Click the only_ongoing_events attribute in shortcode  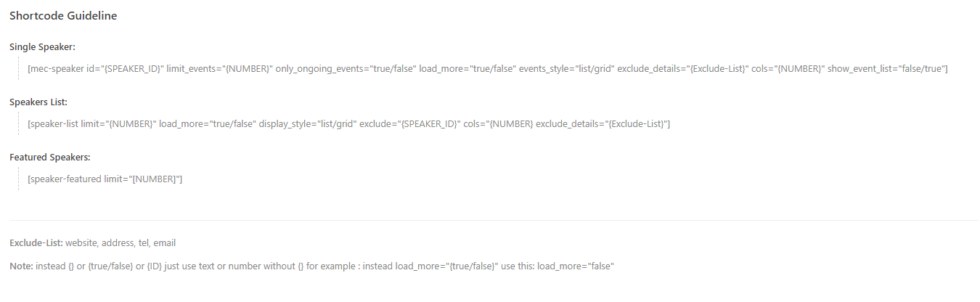346,69
